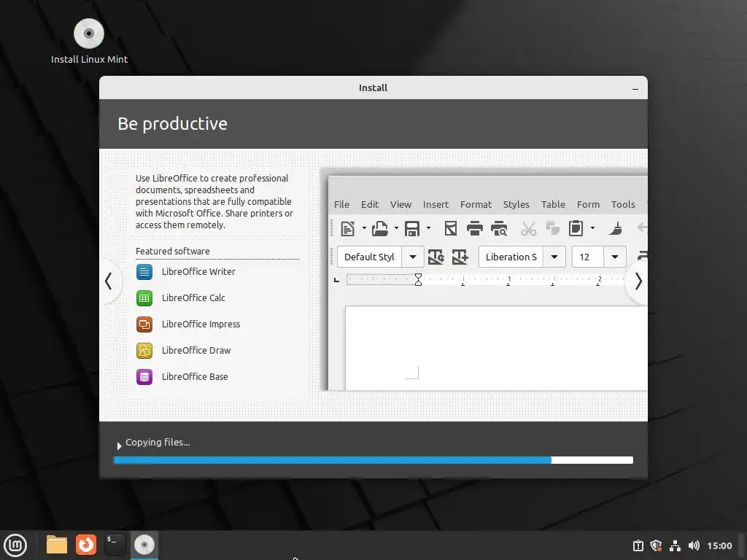Click the Export as PDF icon
This screenshot has width=747, height=560.
coord(451,228)
